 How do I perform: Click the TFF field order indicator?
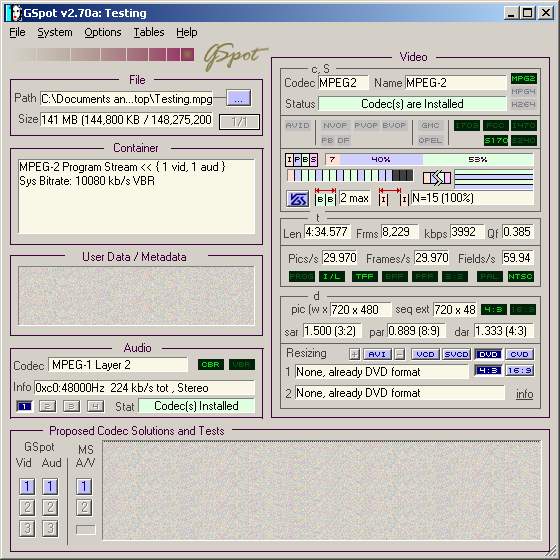tap(364, 276)
